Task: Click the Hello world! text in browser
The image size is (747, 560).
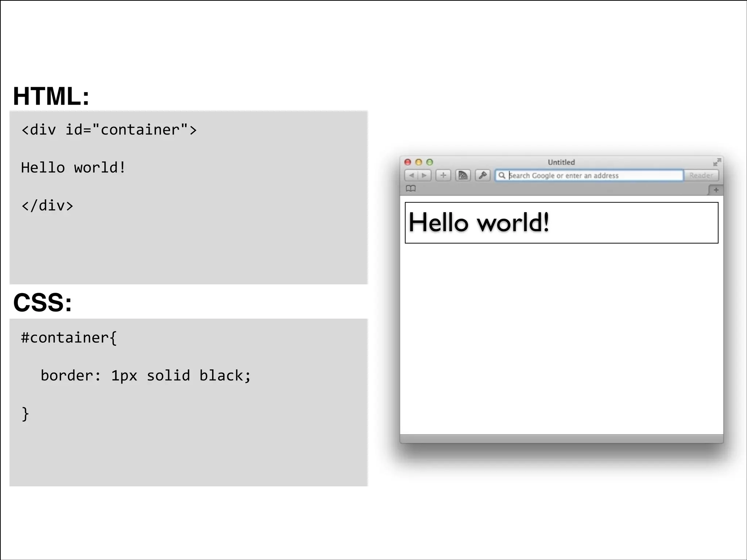Action: [479, 222]
